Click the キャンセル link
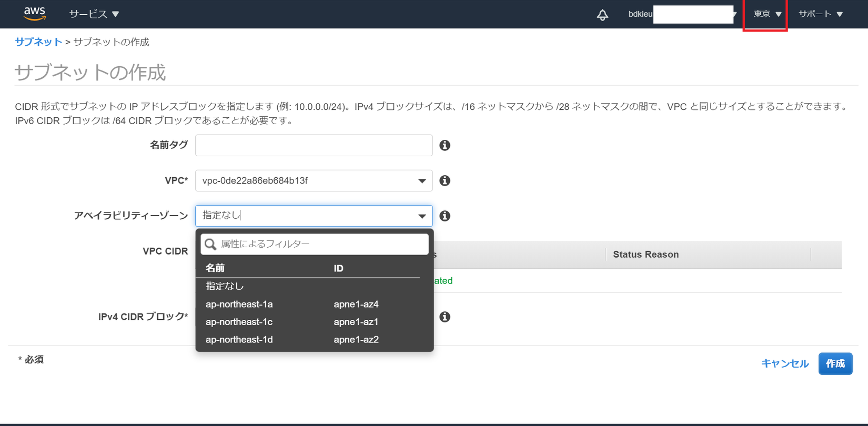The height and width of the screenshot is (426, 868). pyautogui.click(x=784, y=363)
